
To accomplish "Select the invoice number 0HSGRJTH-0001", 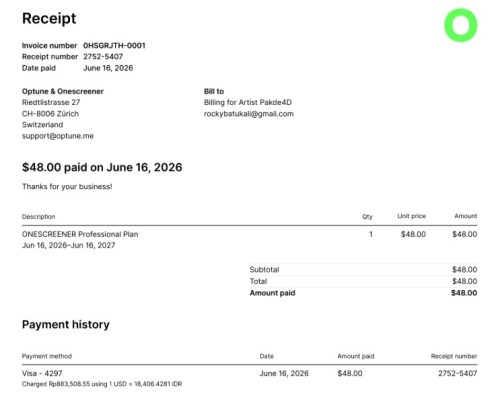I will [x=114, y=45].
